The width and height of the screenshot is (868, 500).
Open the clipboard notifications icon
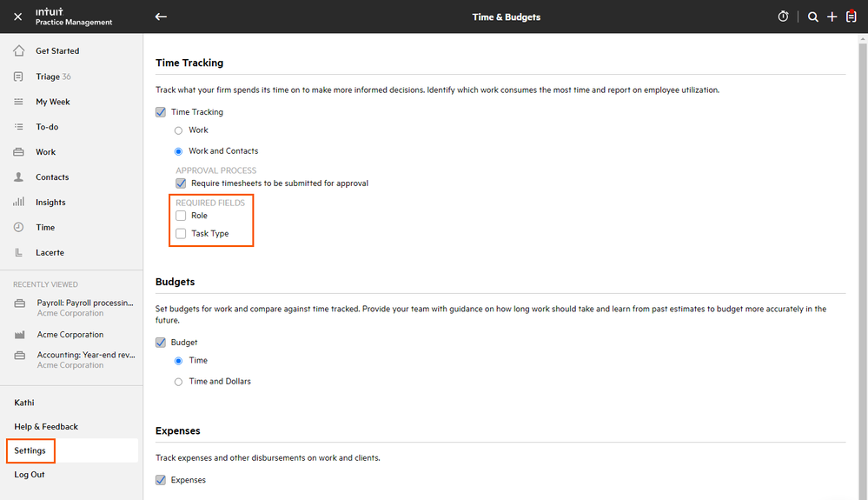tap(851, 17)
